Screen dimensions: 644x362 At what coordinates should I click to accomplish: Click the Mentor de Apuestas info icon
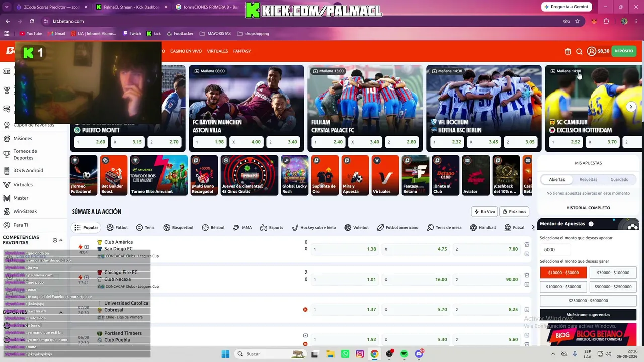click(x=591, y=224)
